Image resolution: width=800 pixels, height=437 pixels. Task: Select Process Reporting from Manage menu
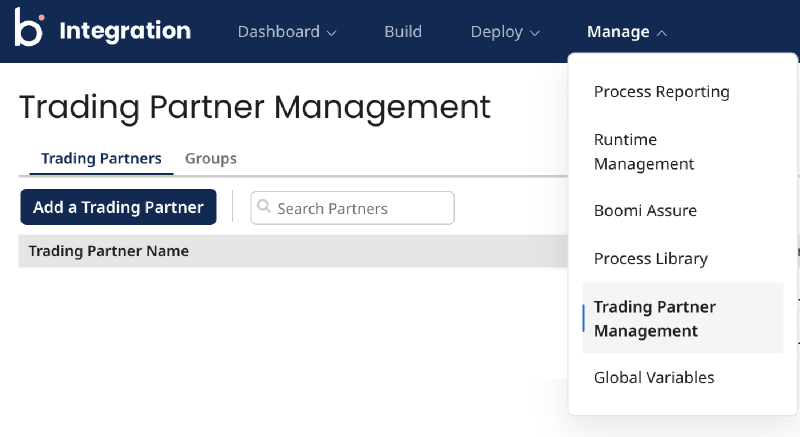point(662,92)
